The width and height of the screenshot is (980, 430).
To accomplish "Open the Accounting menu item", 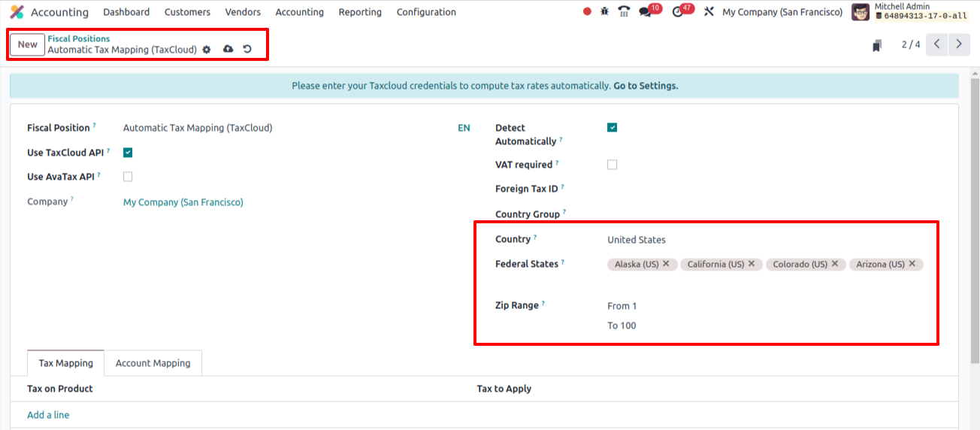I will pyautogui.click(x=299, y=12).
